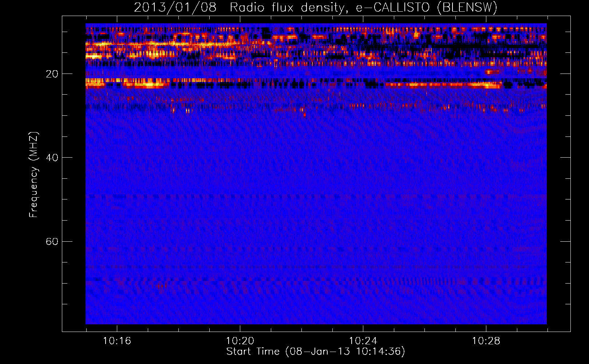Click the '60' frequency tick label
Screen dimensions: 589x364
52,241
